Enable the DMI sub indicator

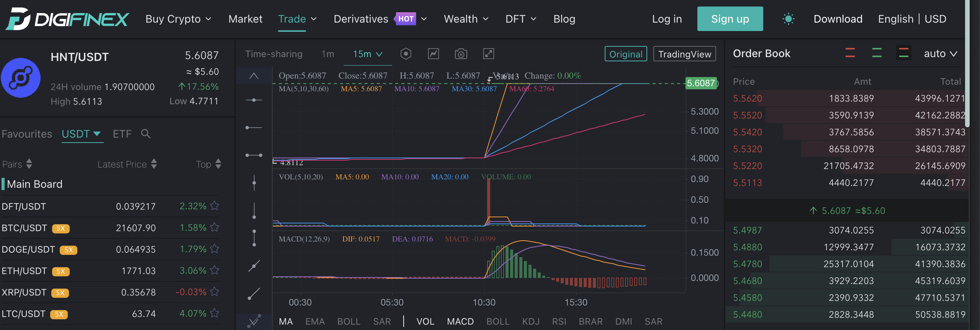tap(623, 321)
